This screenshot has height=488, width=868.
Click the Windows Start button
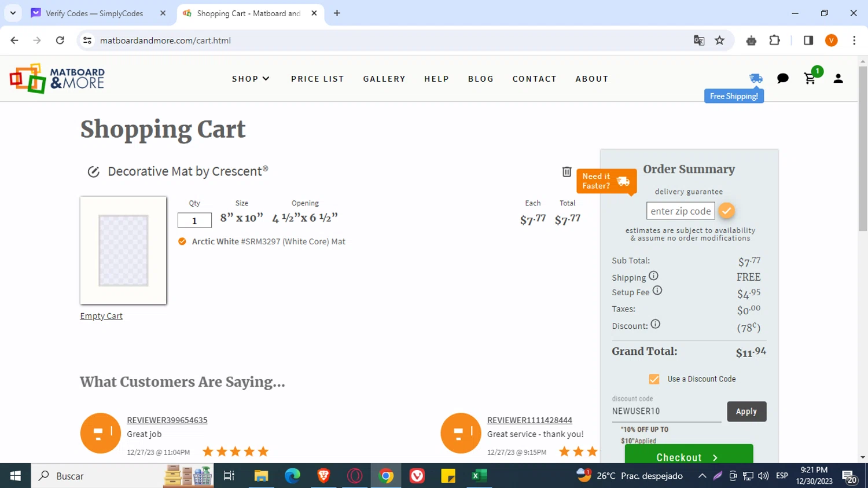click(15, 476)
